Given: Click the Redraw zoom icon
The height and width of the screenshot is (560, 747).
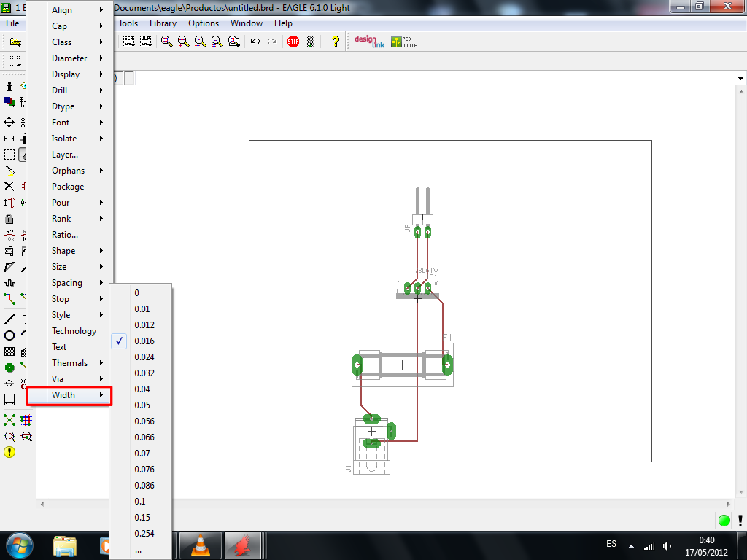Looking at the screenshot, I should pos(217,42).
